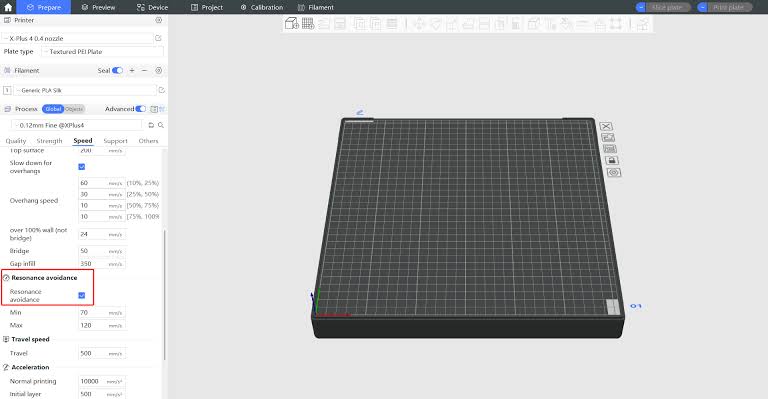Image resolution: width=768 pixels, height=399 pixels.
Task: Toggle the Seal switch off
Action: [x=117, y=70]
